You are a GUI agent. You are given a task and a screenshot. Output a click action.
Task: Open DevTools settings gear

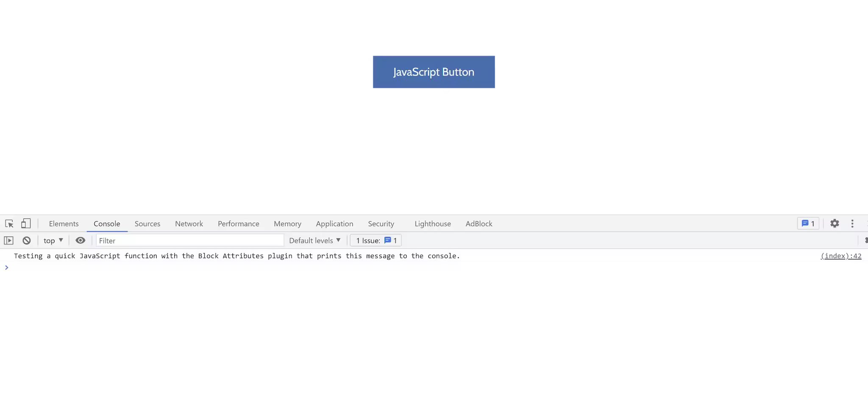(x=835, y=224)
